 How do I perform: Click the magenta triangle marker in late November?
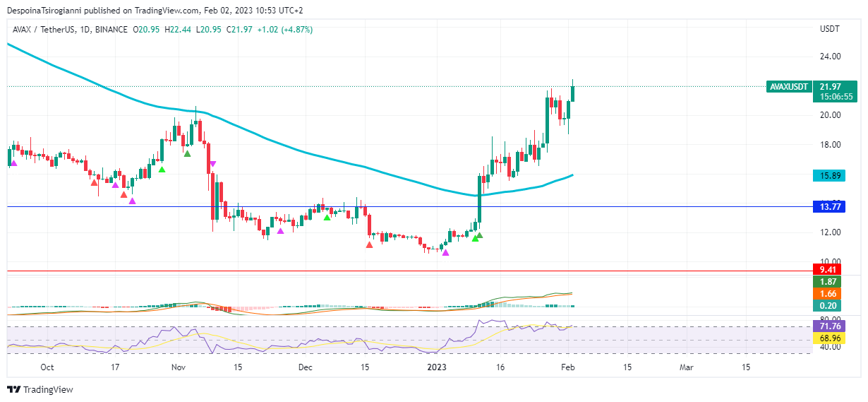click(x=280, y=230)
